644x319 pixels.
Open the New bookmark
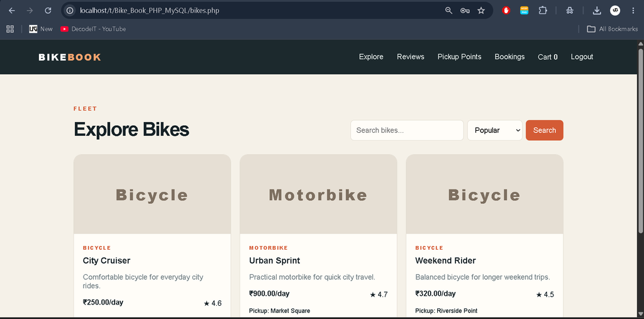[x=41, y=29]
